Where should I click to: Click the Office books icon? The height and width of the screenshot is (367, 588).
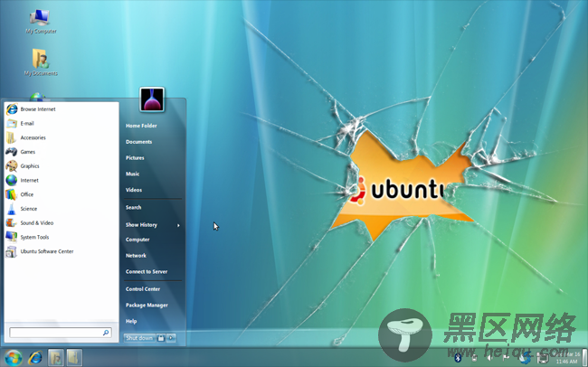(x=11, y=194)
